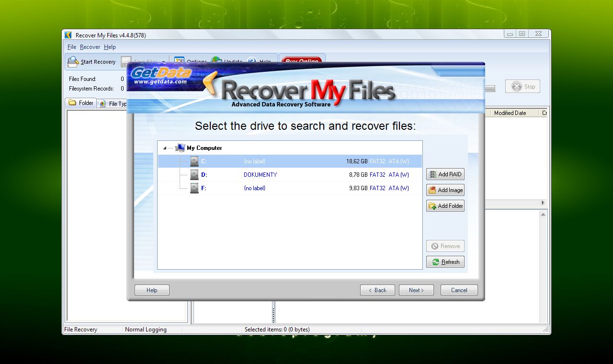This screenshot has width=613, height=364.
Task: Click File Recovery status bar entry
Action: (x=80, y=330)
